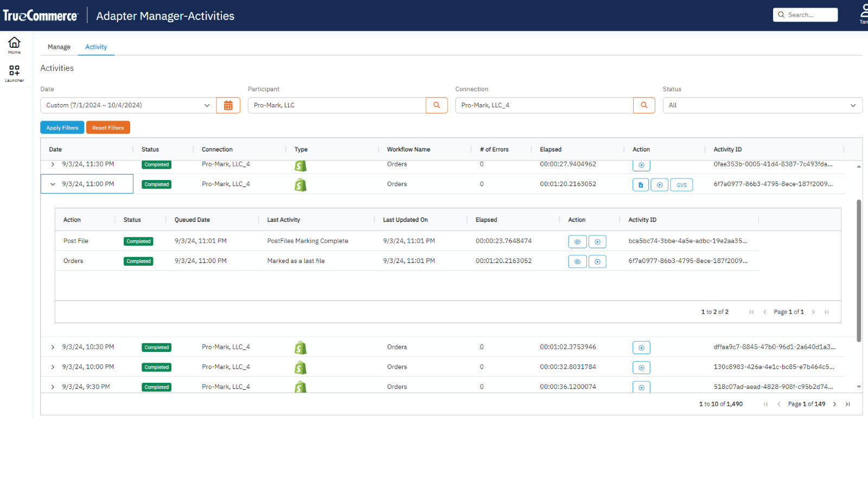
Task: Expand the 9/3/24, 10:00 PM row
Action: (53, 367)
